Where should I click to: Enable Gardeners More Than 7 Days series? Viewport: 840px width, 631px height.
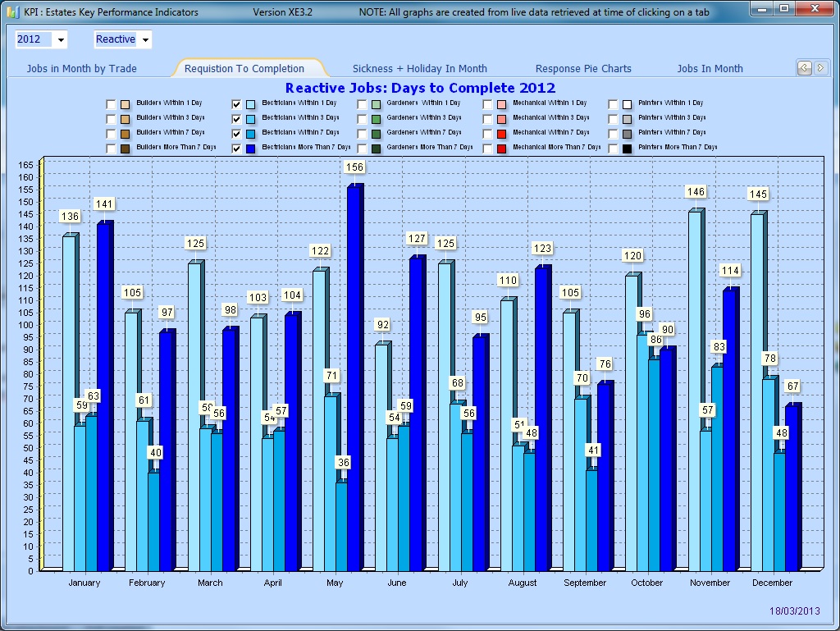tap(362, 149)
